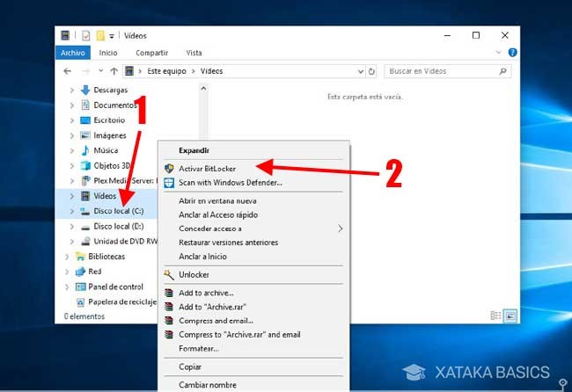Switch to large icons view button
Screen dimensions: 572x392
click(510, 316)
